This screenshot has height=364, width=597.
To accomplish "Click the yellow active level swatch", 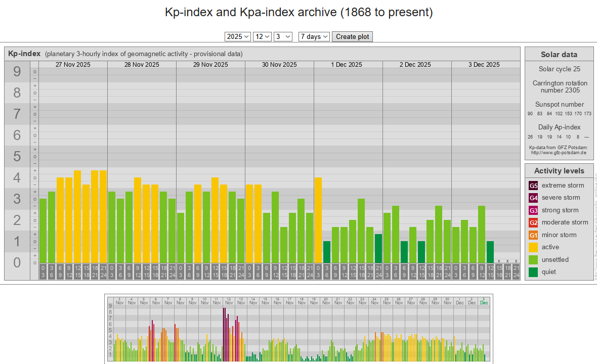I will point(533,247).
